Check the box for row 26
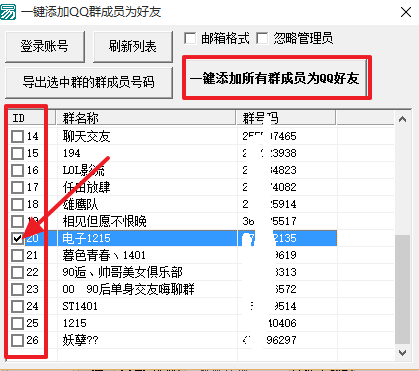The width and height of the screenshot is (419, 371). click(x=17, y=340)
